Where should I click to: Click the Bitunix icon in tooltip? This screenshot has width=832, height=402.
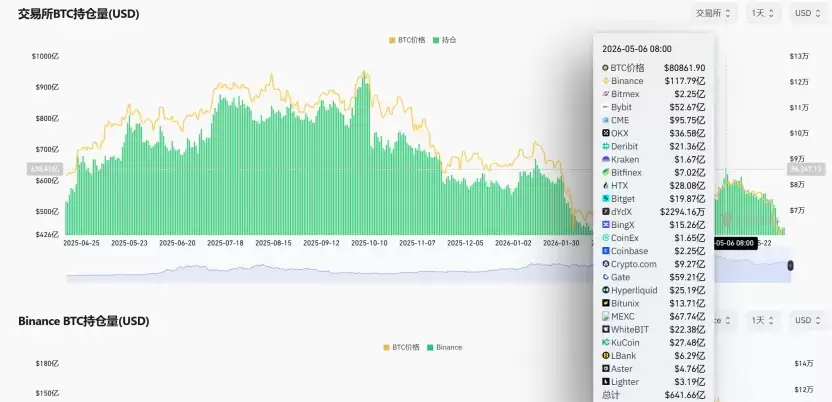pos(605,303)
